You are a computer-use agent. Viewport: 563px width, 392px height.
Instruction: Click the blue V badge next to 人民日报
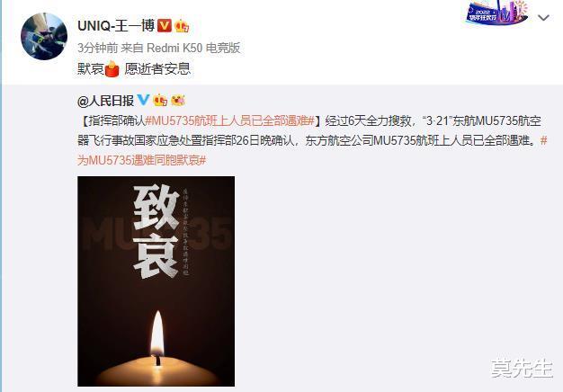(x=143, y=100)
